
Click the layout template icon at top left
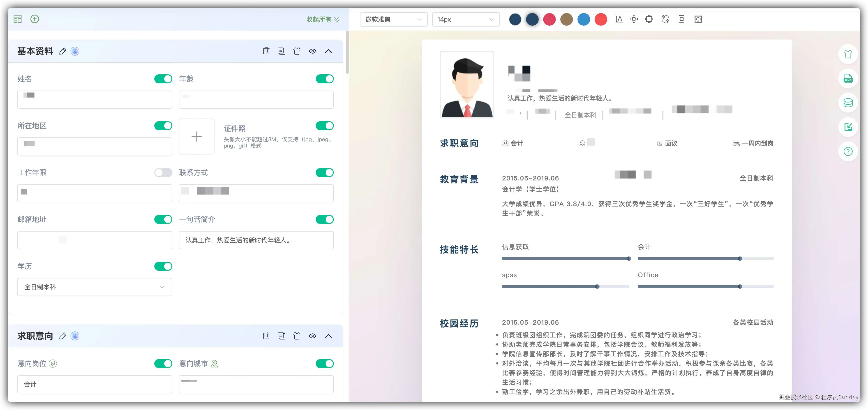[18, 19]
